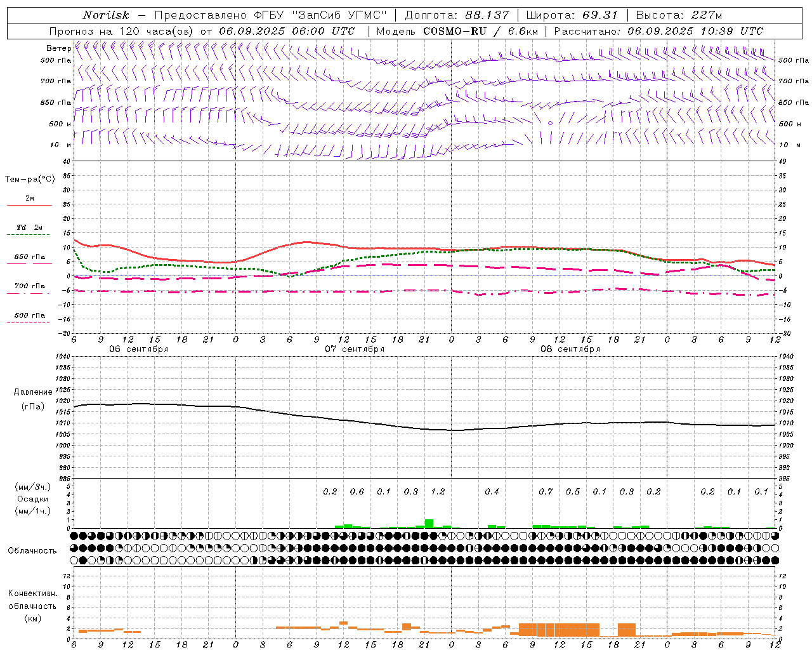Viewport: 812px width, 650px height.
Task: Click the Рассчитано: 06.09.2025 10:39 UTC timestamp
Action: [x=658, y=31]
